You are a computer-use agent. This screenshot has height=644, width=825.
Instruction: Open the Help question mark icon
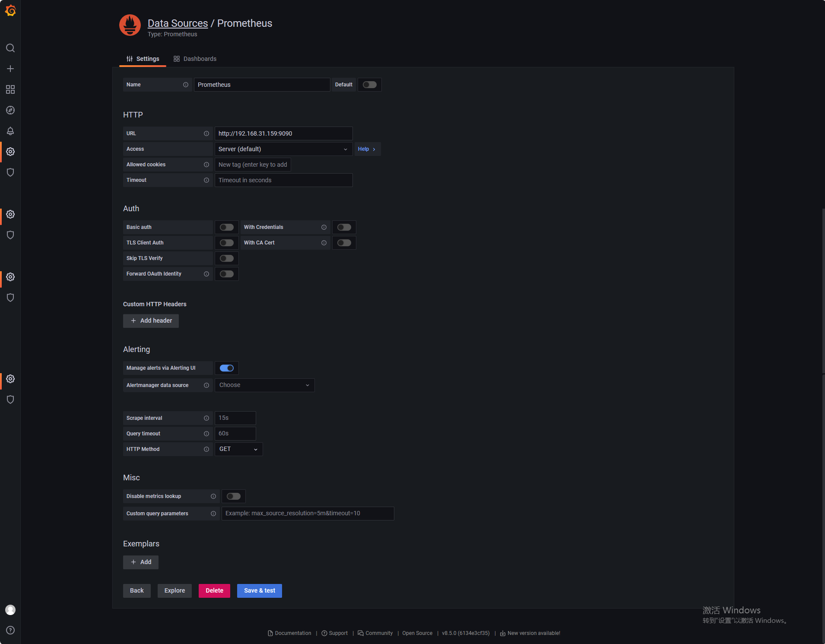tap(10, 630)
